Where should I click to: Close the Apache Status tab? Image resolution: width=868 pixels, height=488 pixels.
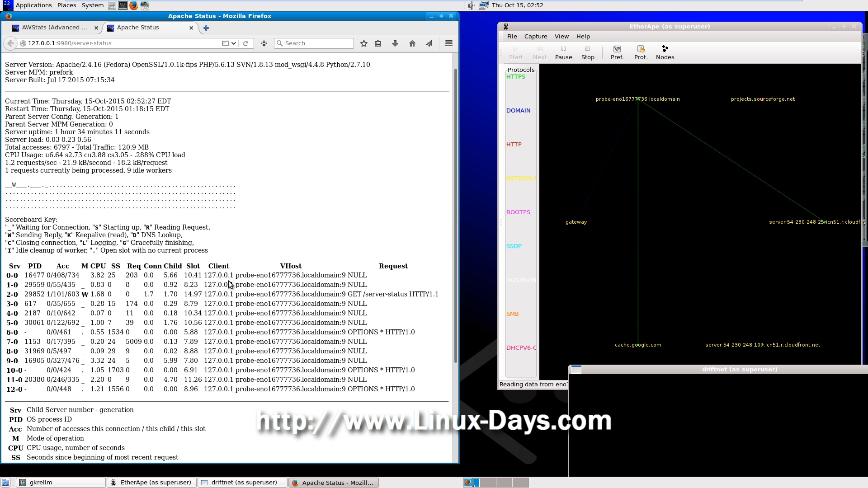(x=191, y=28)
